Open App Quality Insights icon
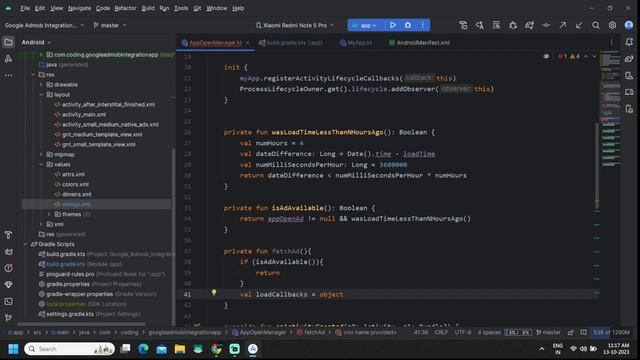Screen dimensions: 640x360 coord(8,284)
